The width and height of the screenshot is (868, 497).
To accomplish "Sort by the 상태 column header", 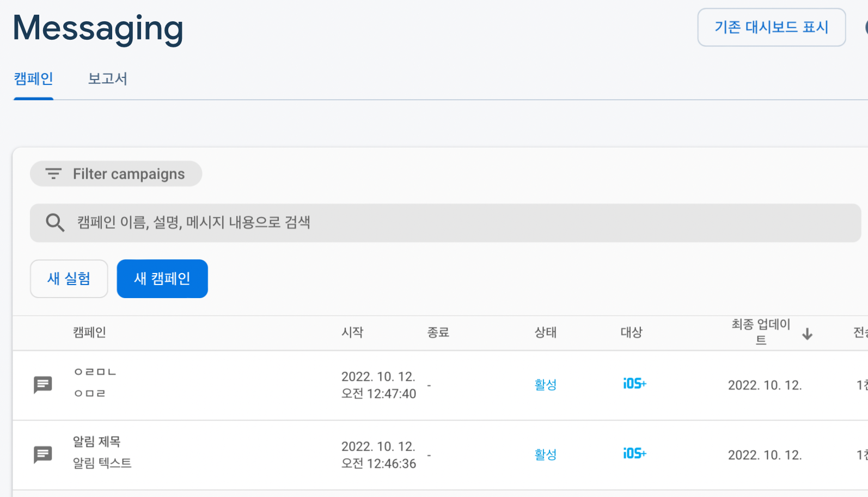I will coord(545,332).
